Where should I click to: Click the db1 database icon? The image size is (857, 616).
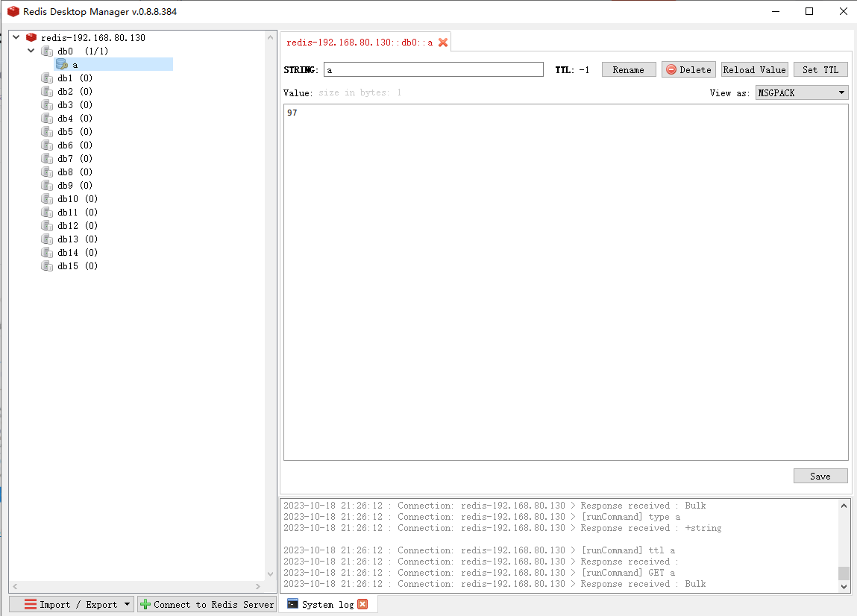47,78
